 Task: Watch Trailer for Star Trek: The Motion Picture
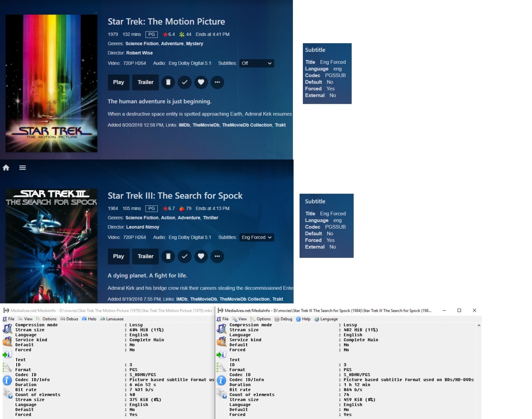[146, 82]
